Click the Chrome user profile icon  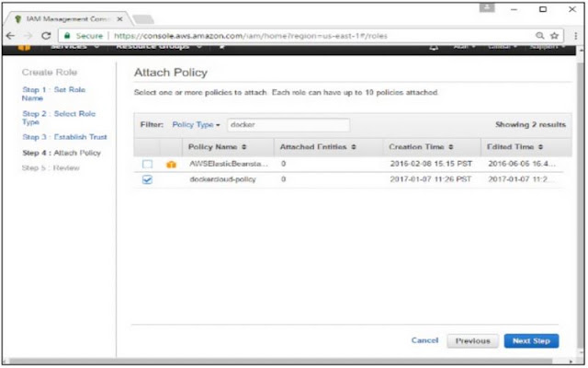pos(487,7)
